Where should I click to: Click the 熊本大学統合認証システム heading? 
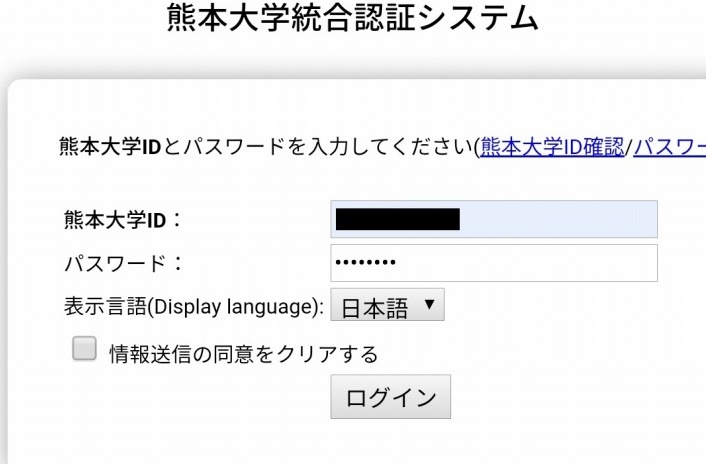click(353, 18)
